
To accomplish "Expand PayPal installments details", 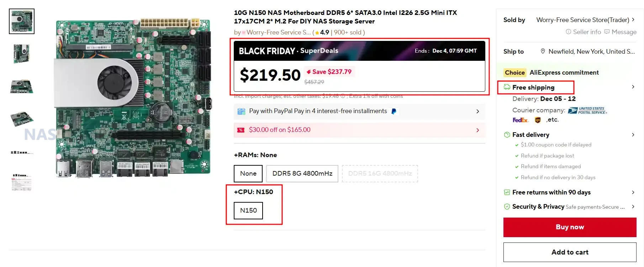I will (x=477, y=111).
